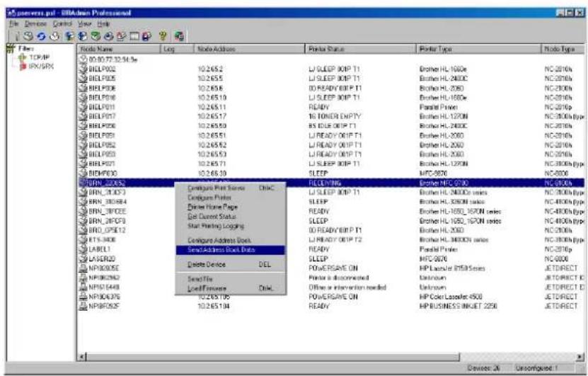This screenshot has width=588, height=376.
Task: Sort by the Node Name column header
Action: coord(119,49)
